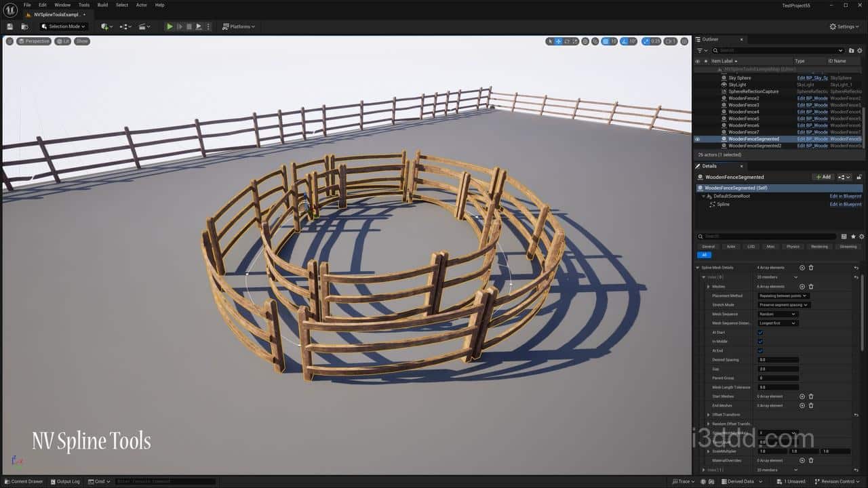Open the Placement Method dropdown
Image resolution: width=868 pixels, height=488 pixels.
click(783, 296)
